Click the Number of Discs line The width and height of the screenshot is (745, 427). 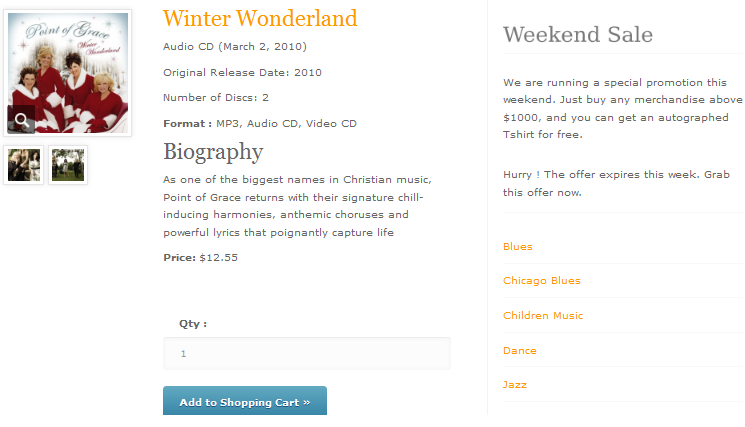point(216,97)
